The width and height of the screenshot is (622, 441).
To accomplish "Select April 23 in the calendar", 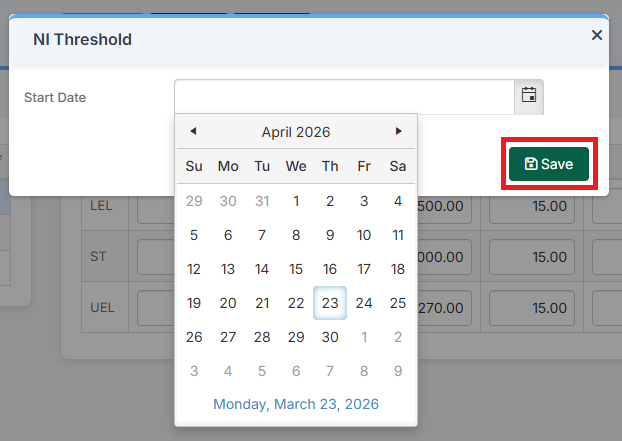I will coord(330,303).
